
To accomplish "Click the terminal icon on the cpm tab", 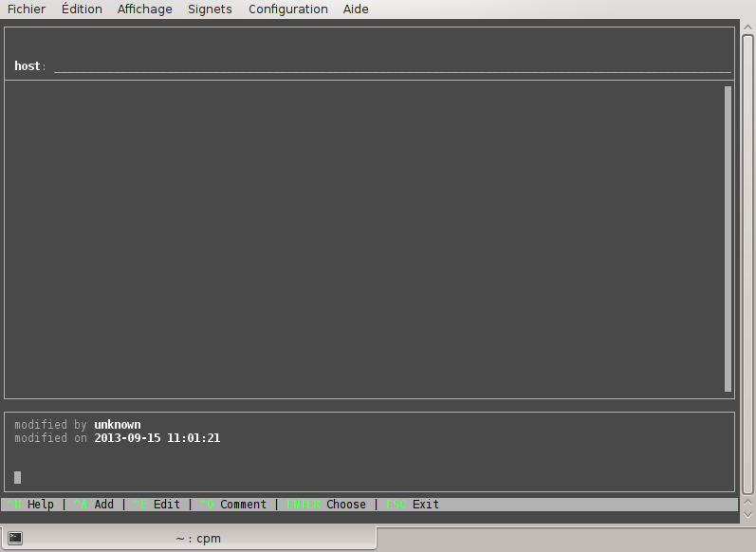I will [x=15, y=539].
